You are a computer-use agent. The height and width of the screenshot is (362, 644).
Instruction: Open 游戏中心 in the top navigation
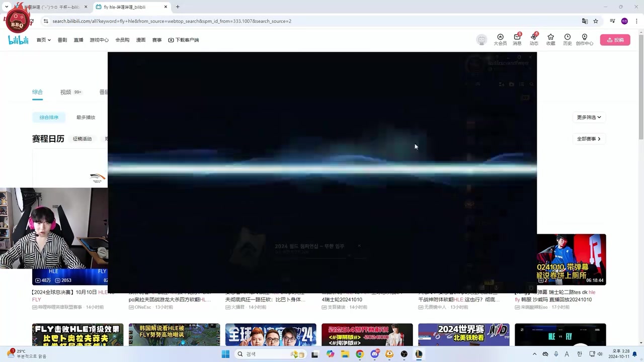tap(99, 40)
